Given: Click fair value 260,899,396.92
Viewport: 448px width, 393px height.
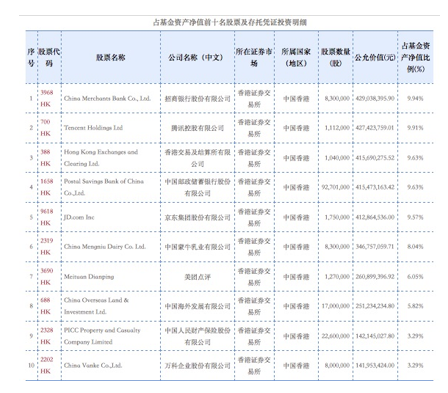Looking at the screenshot, I should [x=375, y=276].
